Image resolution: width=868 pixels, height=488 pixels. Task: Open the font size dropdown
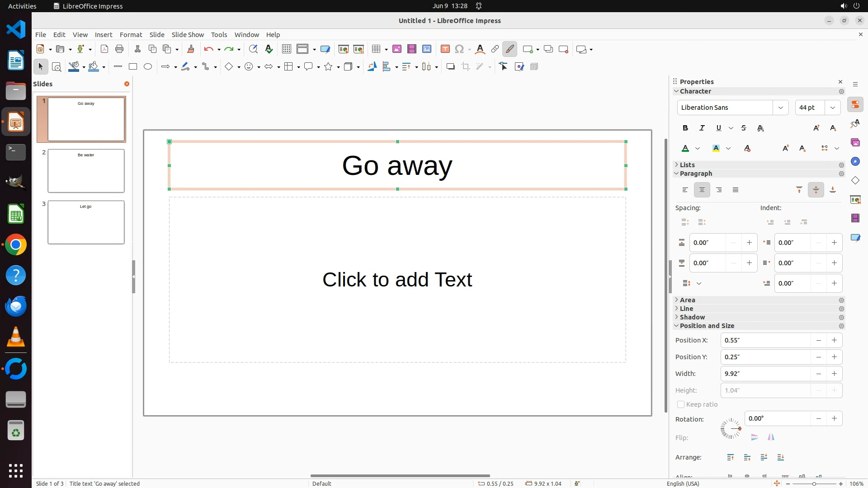coord(832,108)
